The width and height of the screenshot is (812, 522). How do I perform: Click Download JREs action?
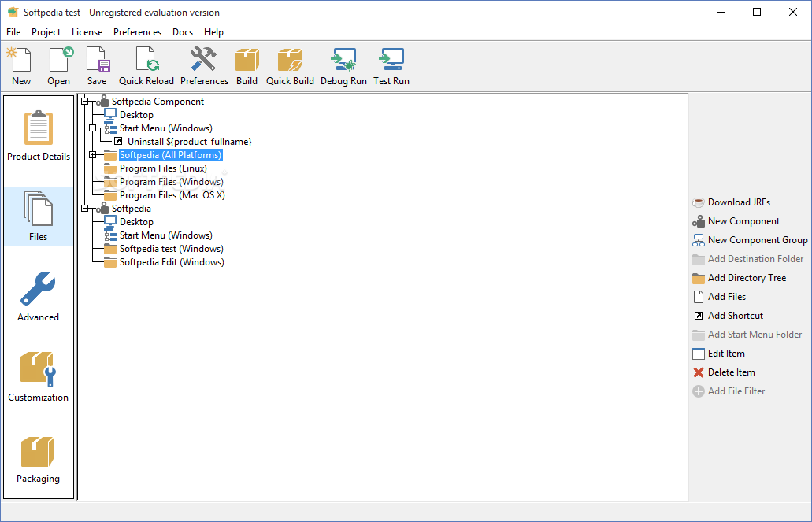[x=731, y=202]
